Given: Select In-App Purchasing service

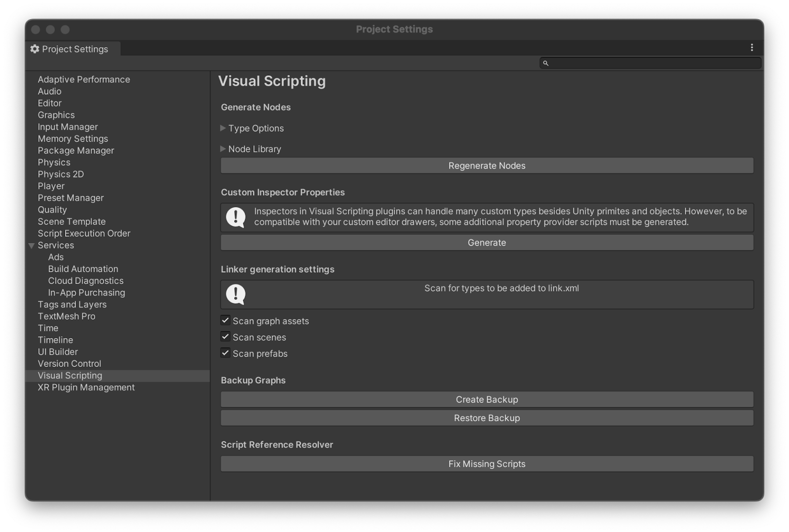Looking at the screenshot, I should (x=86, y=292).
